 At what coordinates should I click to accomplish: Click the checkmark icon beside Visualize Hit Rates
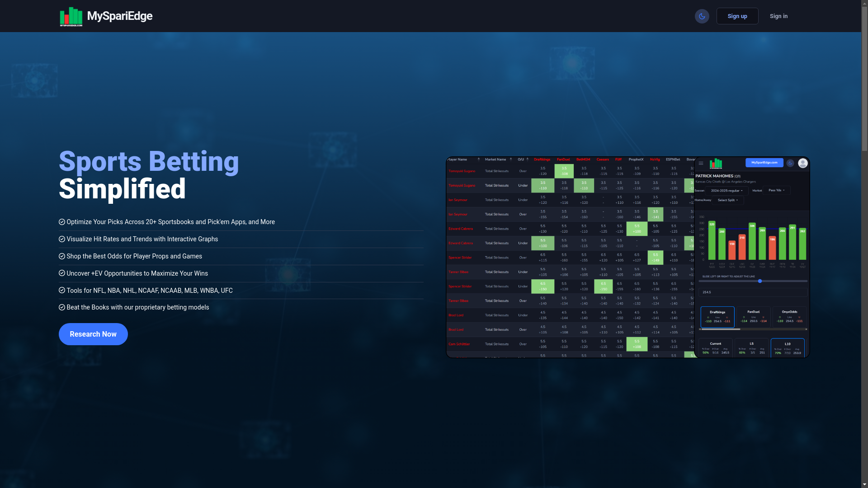62,239
